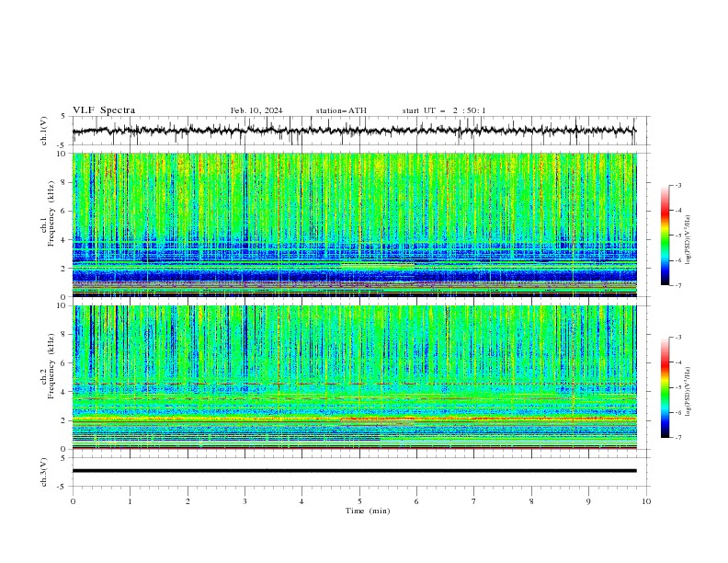728x563 pixels.
Task: Click the ch.3 flat voltage trace
Action: [354, 471]
